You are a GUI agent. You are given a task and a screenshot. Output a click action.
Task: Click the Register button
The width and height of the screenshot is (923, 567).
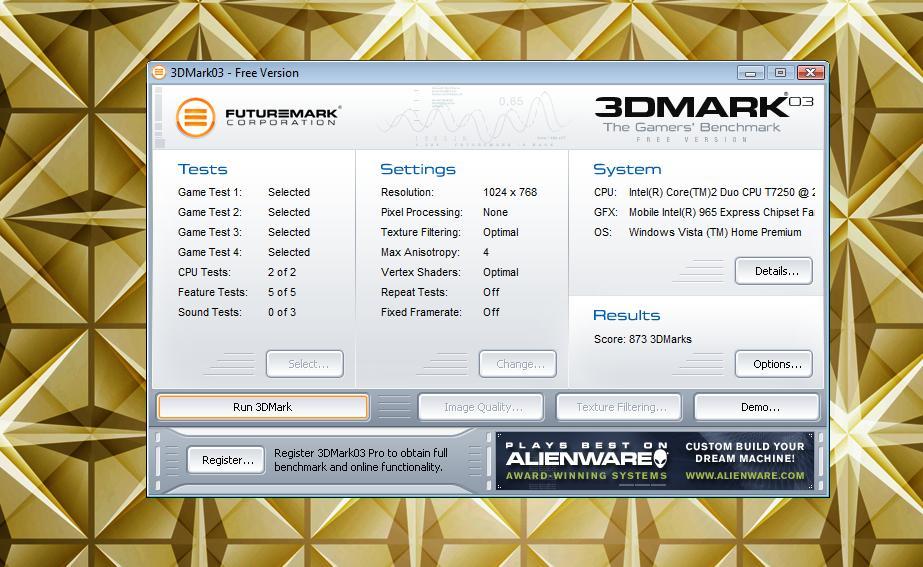(226, 460)
